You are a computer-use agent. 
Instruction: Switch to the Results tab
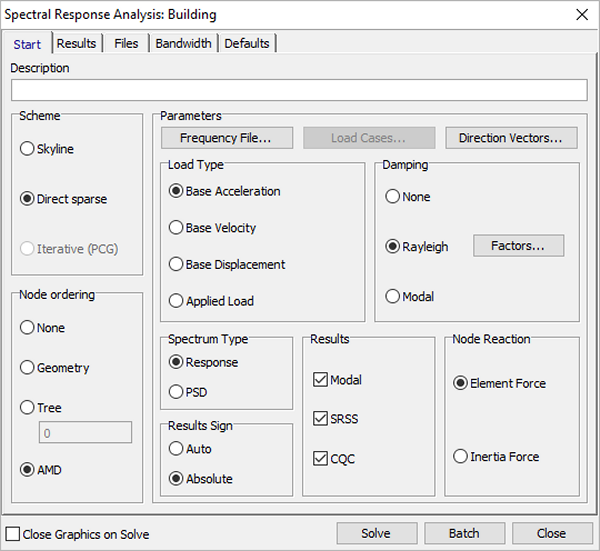(x=76, y=44)
